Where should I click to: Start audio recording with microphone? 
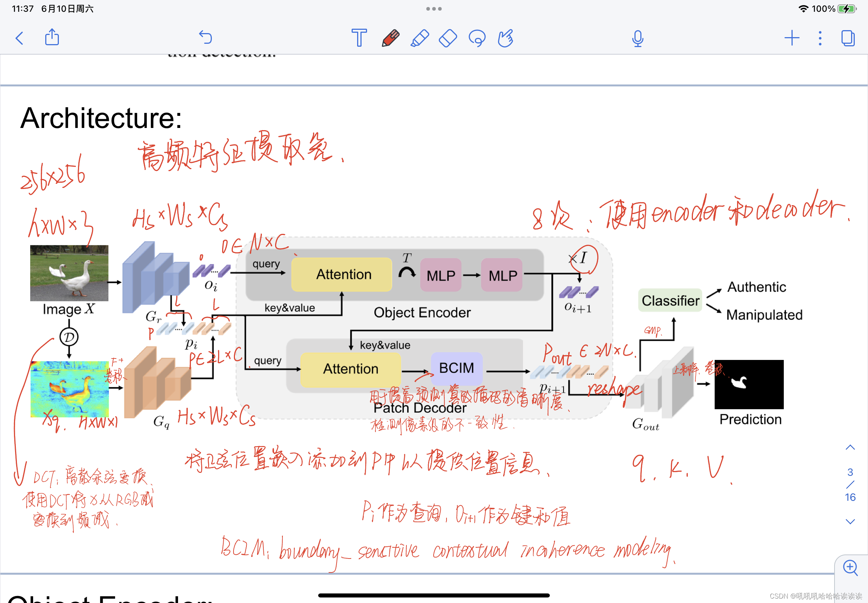coord(637,38)
